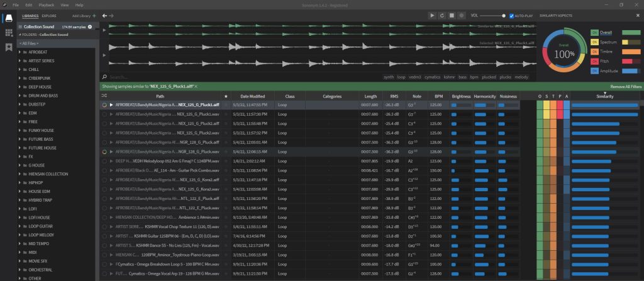Click Remove All Filters
This screenshot has width=644, height=281.
click(626, 87)
